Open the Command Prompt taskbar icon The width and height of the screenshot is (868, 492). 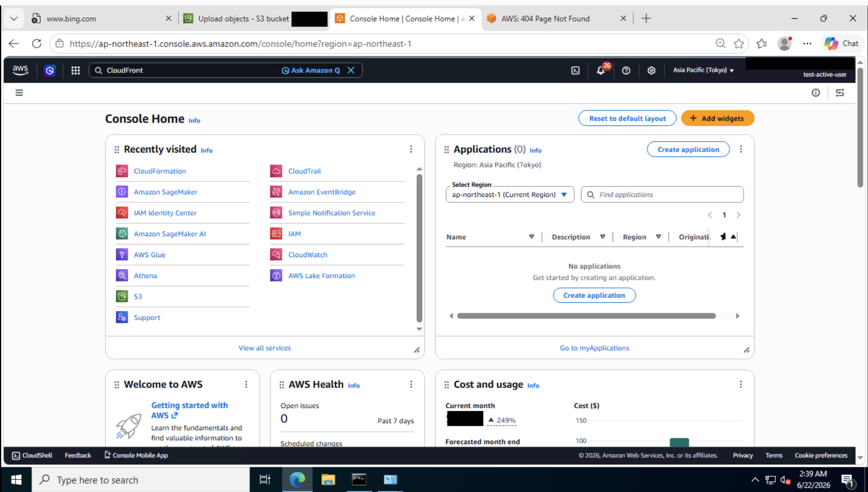pos(359,480)
